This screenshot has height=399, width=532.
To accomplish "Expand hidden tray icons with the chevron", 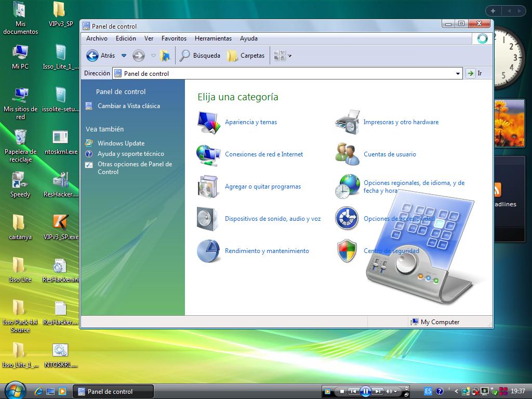I will [456, 391].
